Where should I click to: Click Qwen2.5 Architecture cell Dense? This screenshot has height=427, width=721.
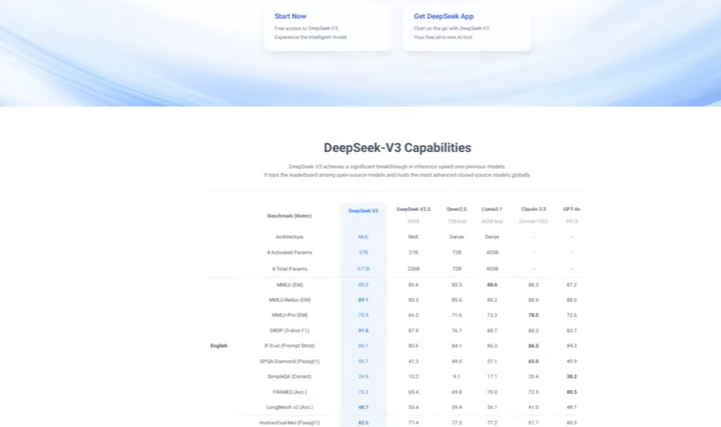(x=457, y=237)
